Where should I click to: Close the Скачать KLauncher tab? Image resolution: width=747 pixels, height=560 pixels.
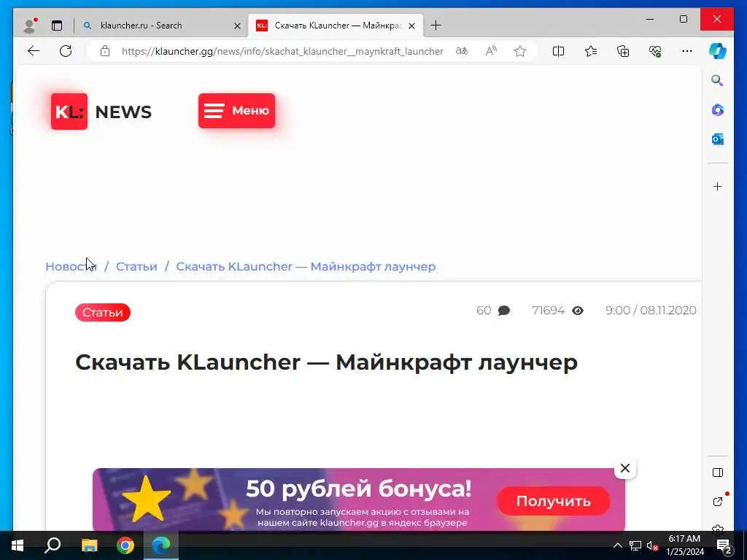[x=412, y=26]
